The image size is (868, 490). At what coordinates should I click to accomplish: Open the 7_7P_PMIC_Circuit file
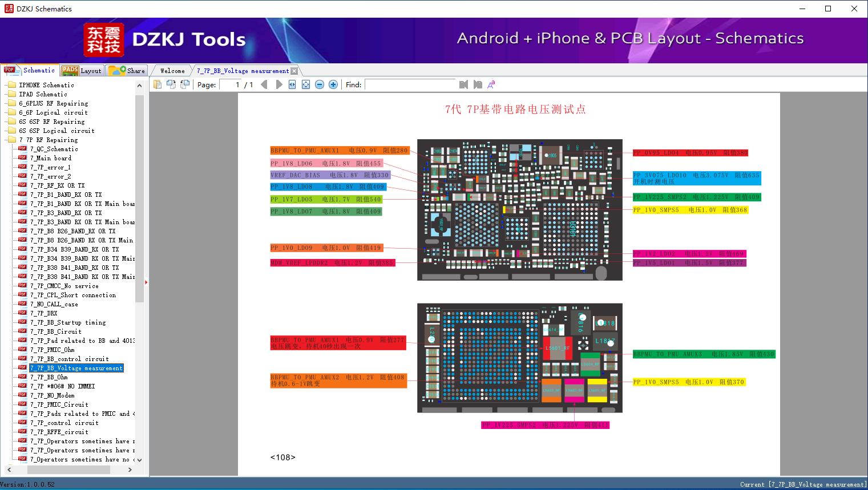coord(59,404)
